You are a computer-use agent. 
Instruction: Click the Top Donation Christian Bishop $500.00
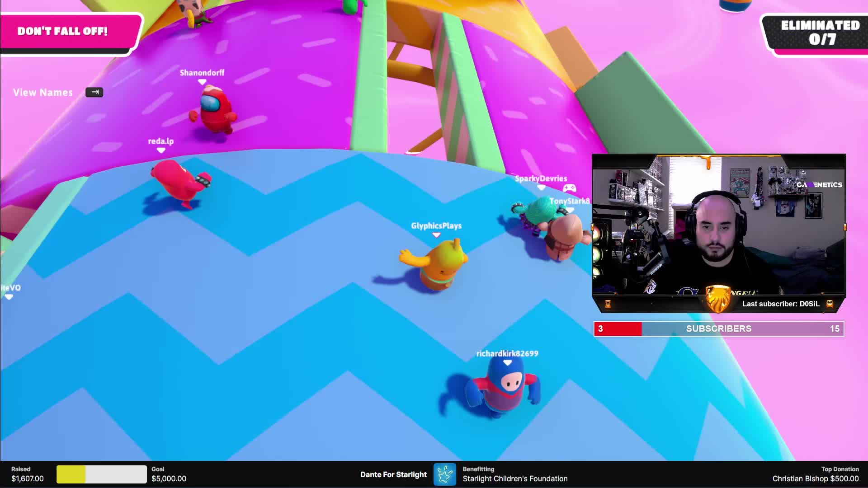[816, 474]
